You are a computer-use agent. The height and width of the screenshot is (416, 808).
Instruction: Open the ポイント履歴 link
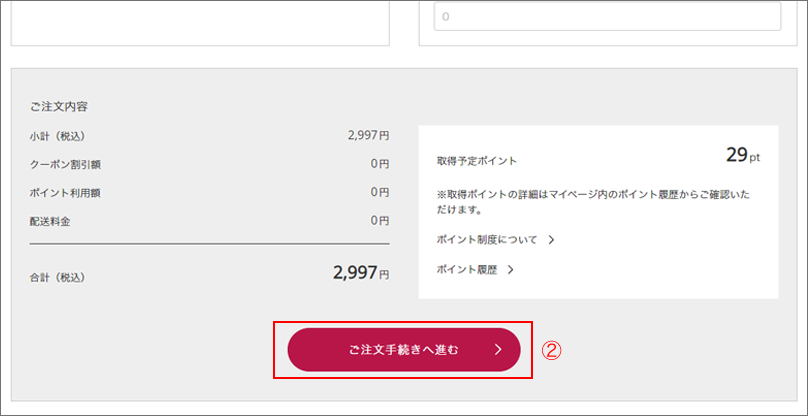tap(467, 269)
